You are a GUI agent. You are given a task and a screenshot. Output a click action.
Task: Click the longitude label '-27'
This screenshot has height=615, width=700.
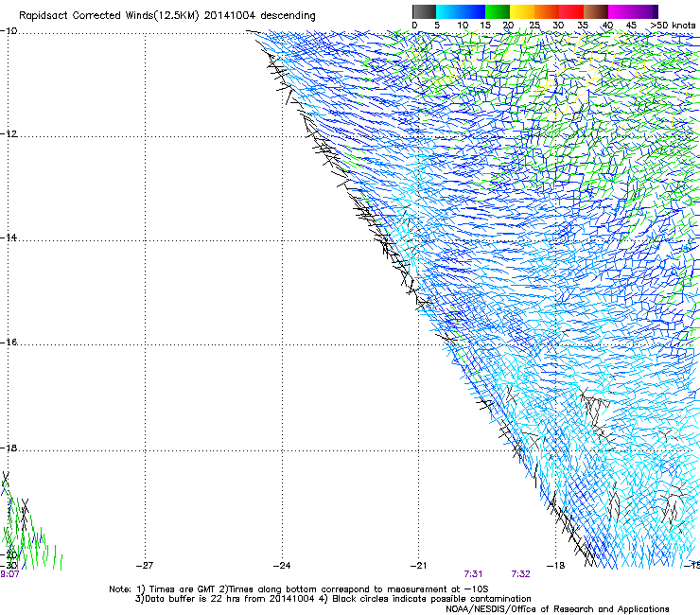145,566
